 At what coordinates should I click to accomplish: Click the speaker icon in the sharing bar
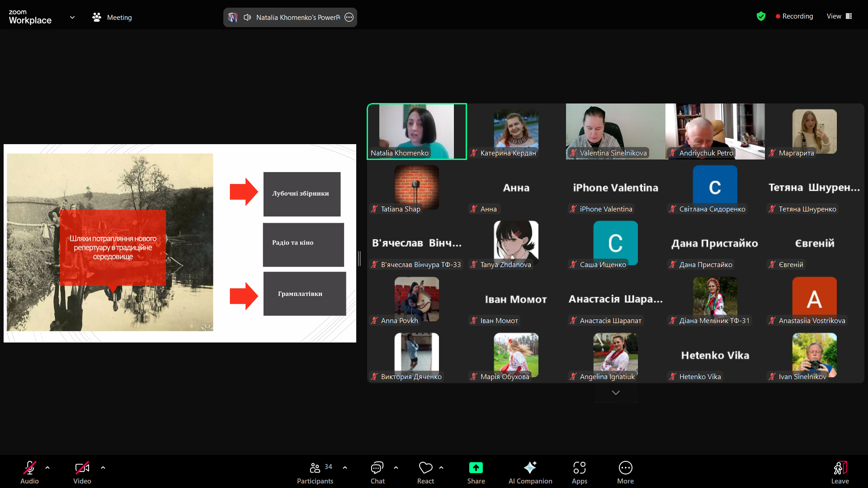[247, 17]
